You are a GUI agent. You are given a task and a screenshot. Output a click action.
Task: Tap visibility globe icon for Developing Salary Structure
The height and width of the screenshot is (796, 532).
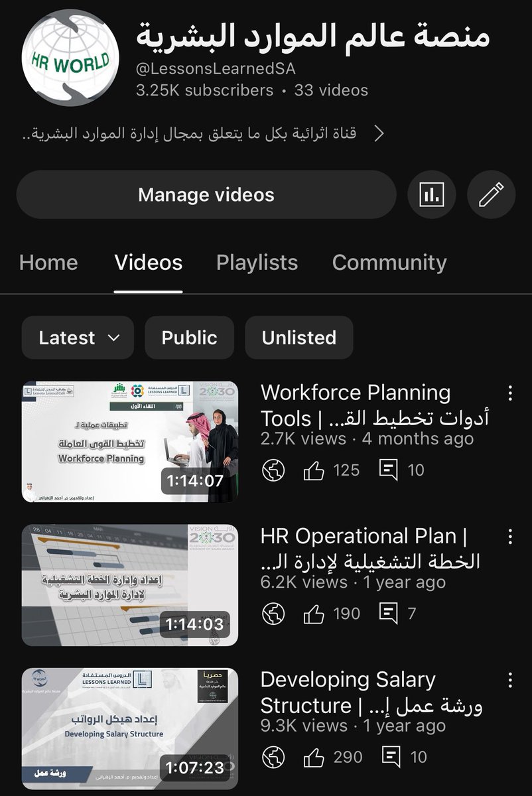[x=273, y=757]
